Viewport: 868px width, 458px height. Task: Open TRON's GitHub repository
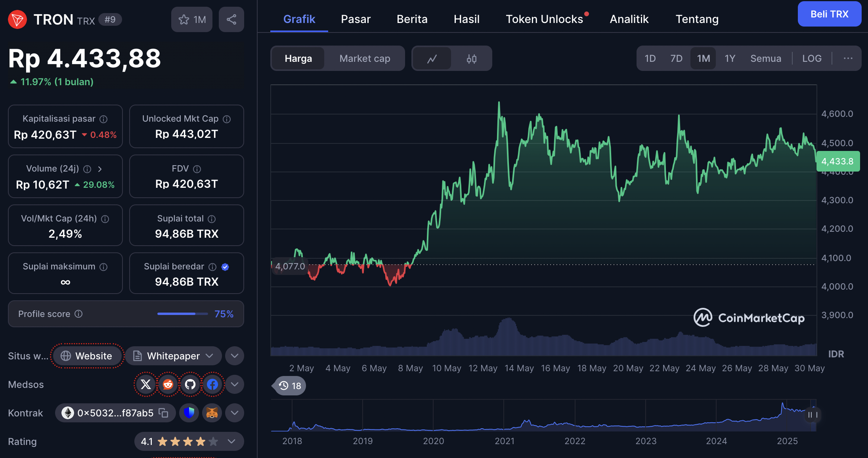point(190,384)
